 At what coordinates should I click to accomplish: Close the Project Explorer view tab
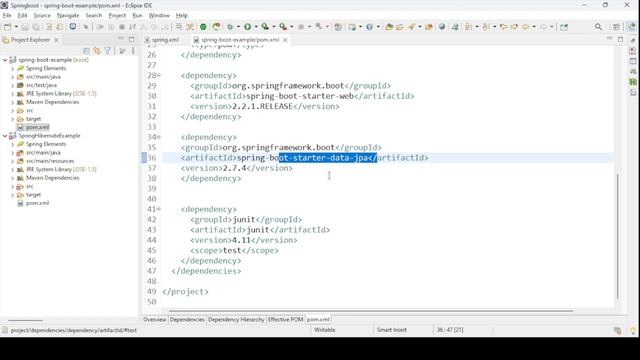coord(56,40)
